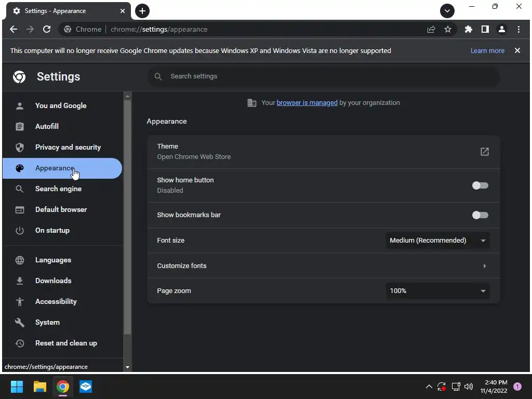Dismiss the Windows XP update warning bar
Viewport: 532px width, 399px height.
517,50
